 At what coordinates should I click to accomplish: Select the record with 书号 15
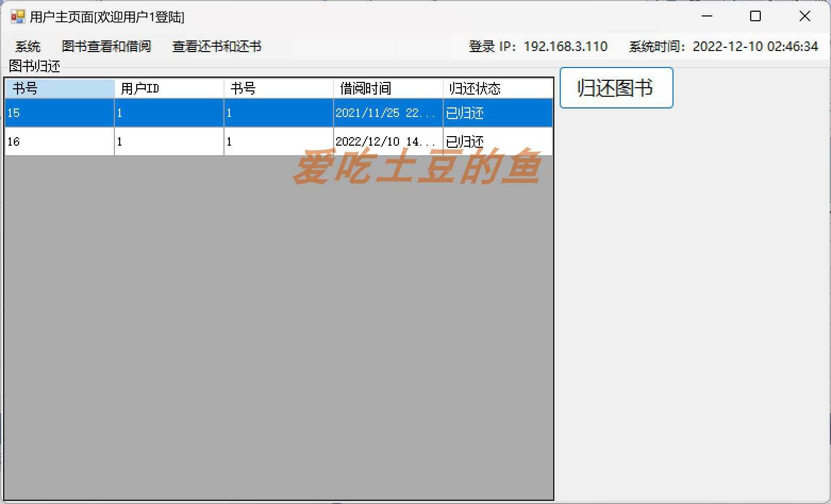coord(59,113)
